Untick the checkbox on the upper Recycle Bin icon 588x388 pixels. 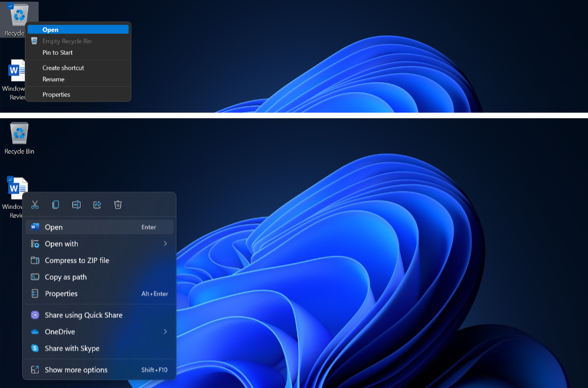coord(10,6)
